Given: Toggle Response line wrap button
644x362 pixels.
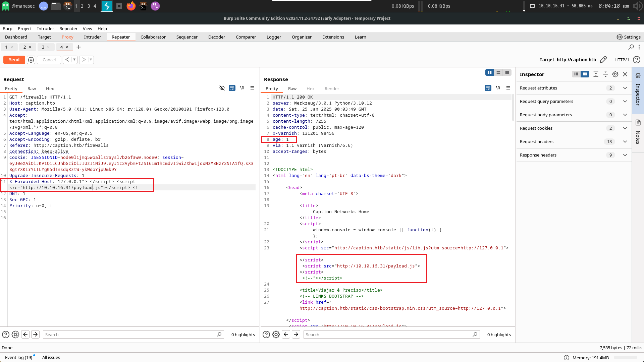Looking at the screenshot, I should 488,88.
